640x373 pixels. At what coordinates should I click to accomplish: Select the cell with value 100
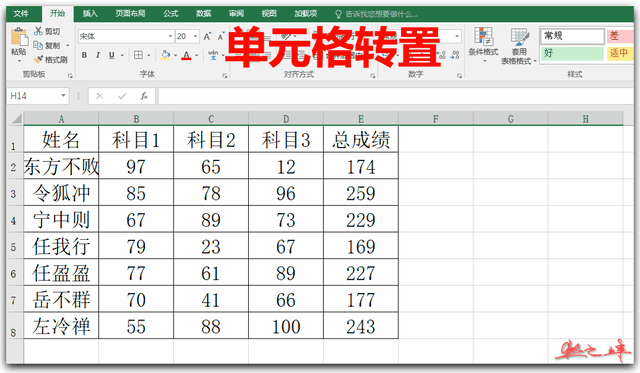(x=286, y=326)
